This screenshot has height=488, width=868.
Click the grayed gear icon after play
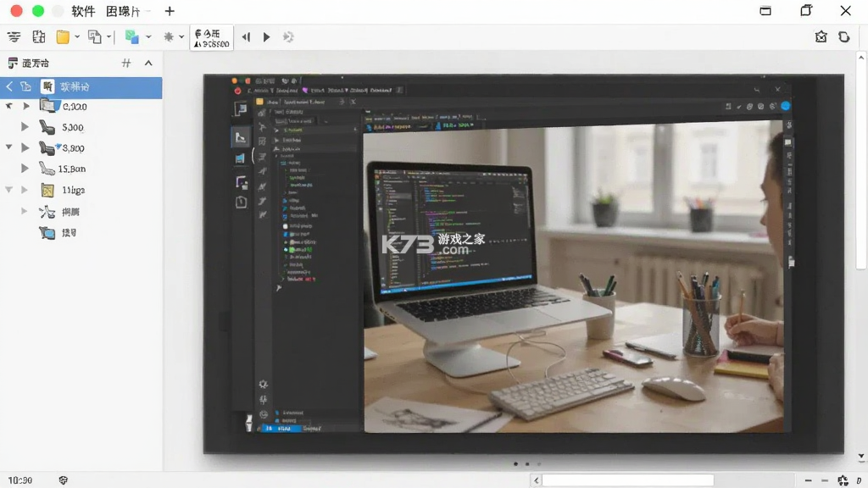[288, 37]
